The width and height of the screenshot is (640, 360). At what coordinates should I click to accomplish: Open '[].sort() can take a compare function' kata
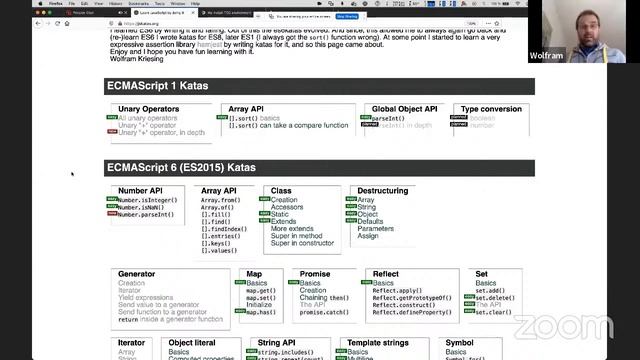(289, 125)
